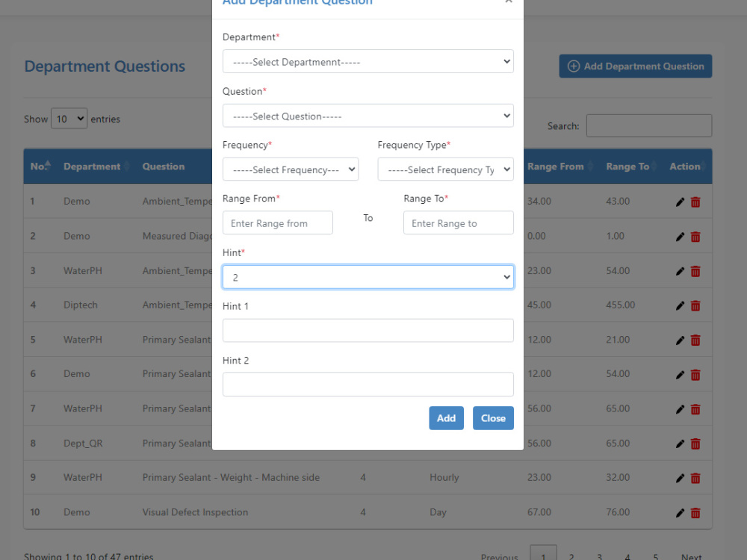Screen dimensions: 747x560
Task: Click Primary Sealant - Weight - Machine side
Action: 231,478
